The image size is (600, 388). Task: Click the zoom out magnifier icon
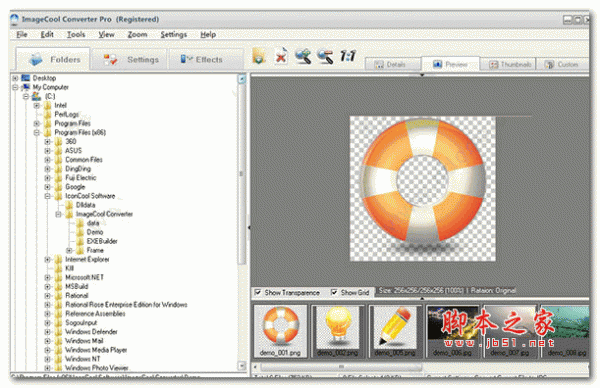tap(325, 57)
